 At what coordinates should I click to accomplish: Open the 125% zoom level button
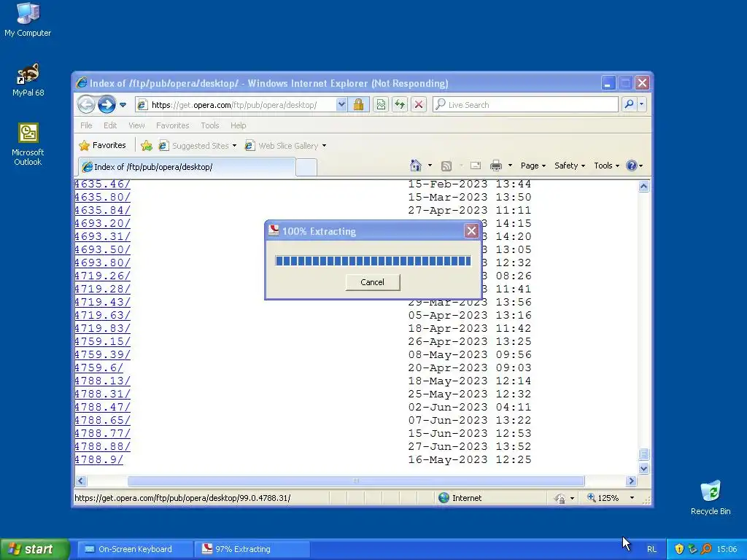603,498
